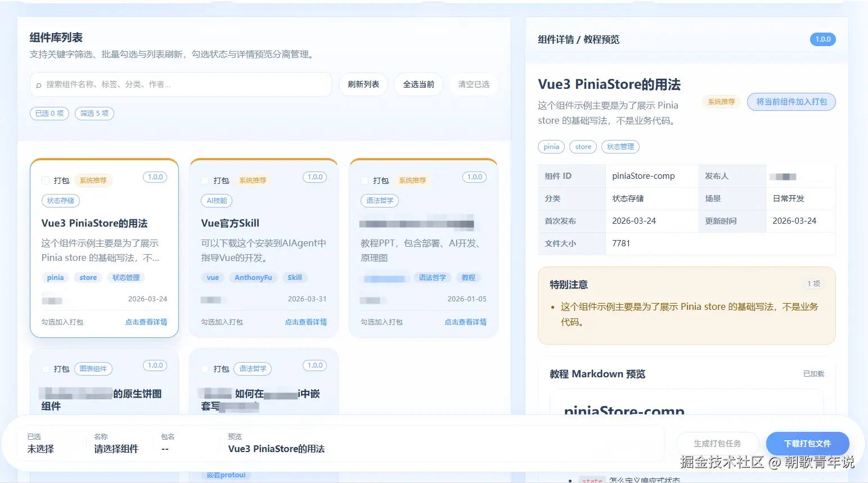The image size is (868, 483).
Task: Click the vue tag on Skill card
Action: pyautogui.click(x=213, y=278)
